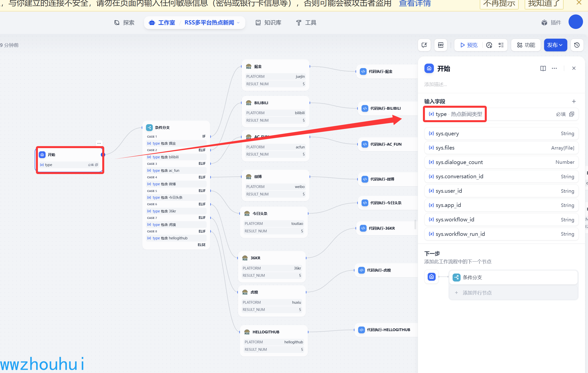Click the 查看详情 link in warning bar

point(415,3)
